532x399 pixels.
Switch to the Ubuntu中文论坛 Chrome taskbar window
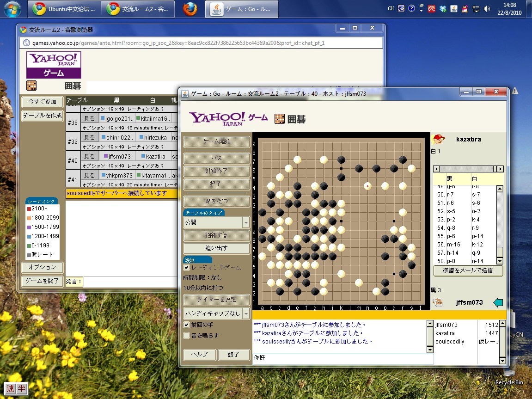[x=64, y=9]
